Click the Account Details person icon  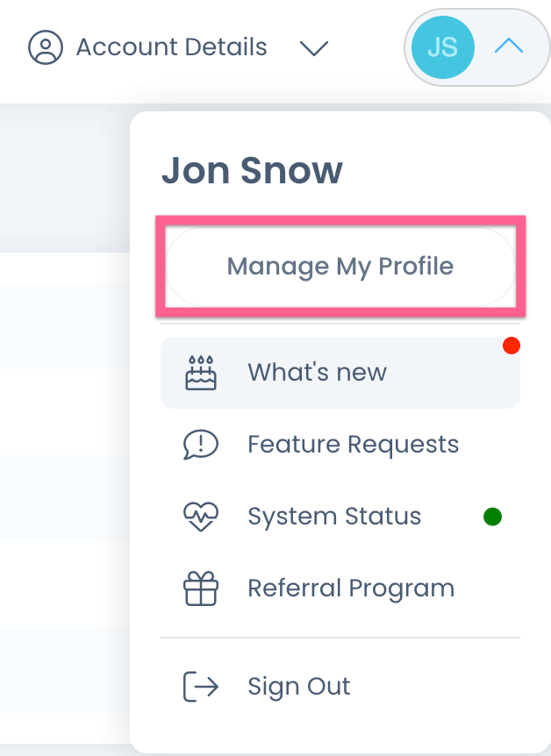(x=45, y=47)
